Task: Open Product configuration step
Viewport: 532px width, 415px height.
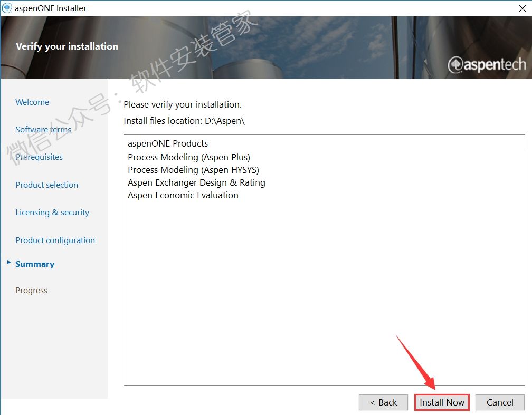Action: pos(55,240)
